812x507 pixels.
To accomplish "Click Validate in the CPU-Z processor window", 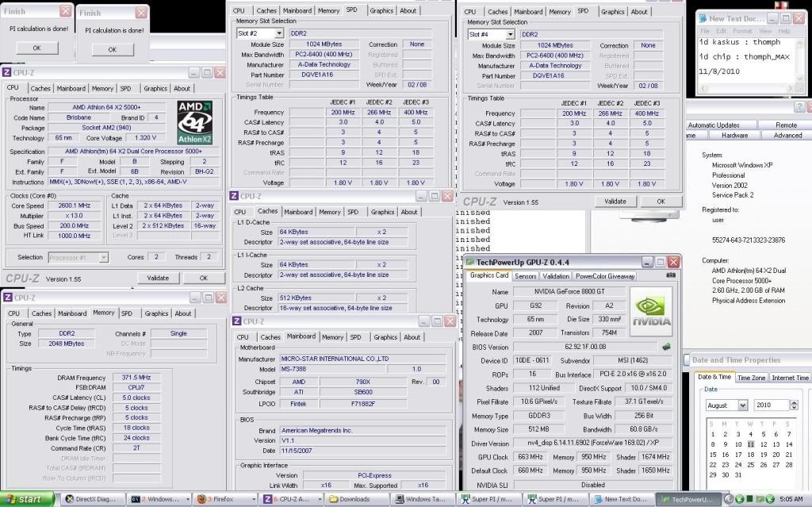I will [x=158, y=278].
